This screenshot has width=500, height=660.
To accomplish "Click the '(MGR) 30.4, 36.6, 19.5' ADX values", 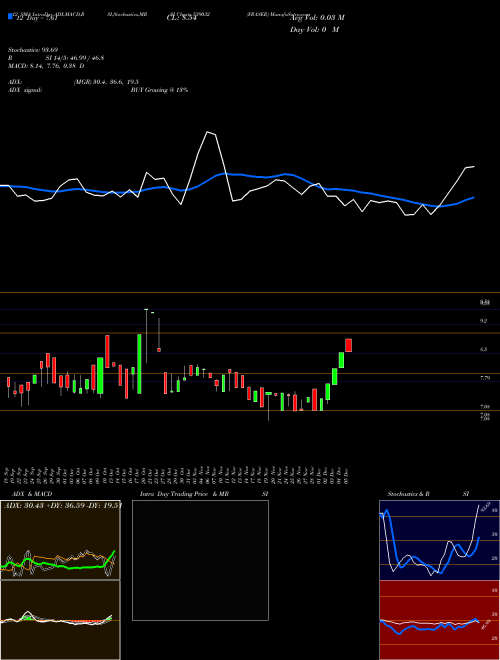I will tap(106, 82).
